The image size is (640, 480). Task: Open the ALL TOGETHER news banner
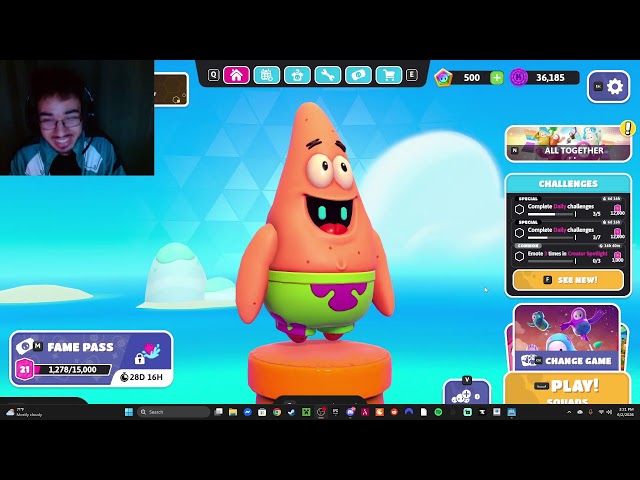pyautogui.click(x=568, y=144)
